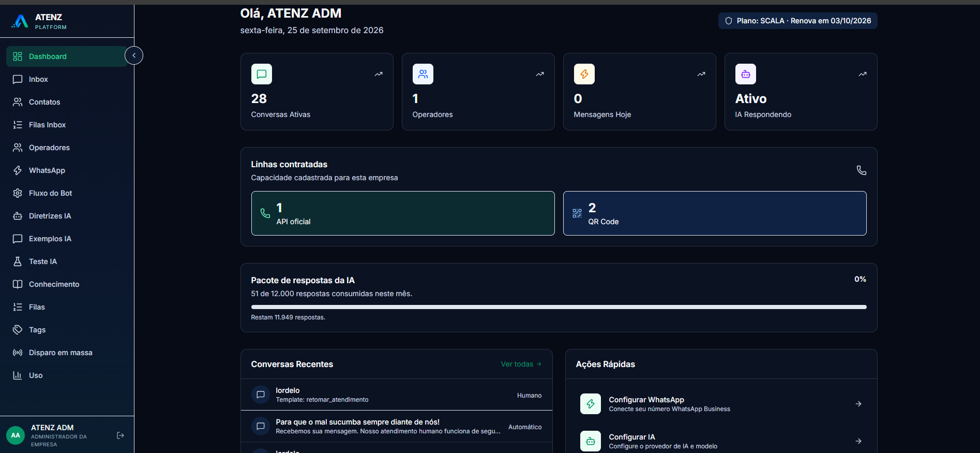
Task: Click the AA user avatar
Action: click(x=16, y=435)
